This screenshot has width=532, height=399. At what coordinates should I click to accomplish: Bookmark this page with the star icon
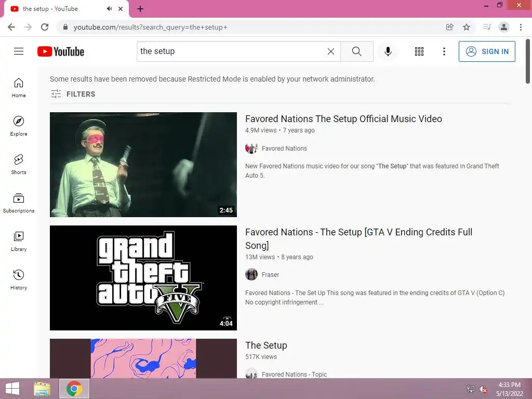tap(467, 27)
